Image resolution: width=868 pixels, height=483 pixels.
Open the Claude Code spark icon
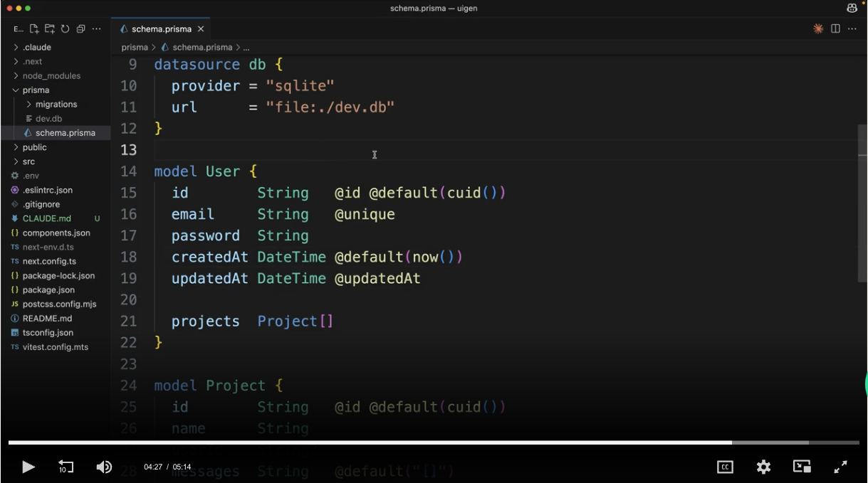pyautogui.click(x=818, y=28)
